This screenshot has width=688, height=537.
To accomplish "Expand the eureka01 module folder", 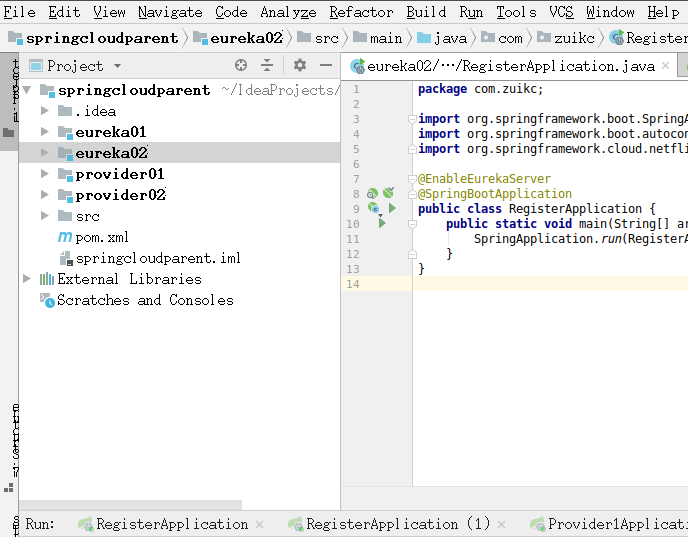I will (44, 132).
